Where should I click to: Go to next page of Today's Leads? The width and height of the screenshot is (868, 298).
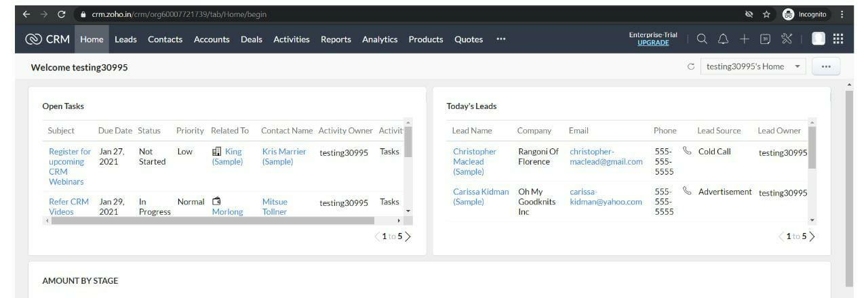click(x=812, y=236)
